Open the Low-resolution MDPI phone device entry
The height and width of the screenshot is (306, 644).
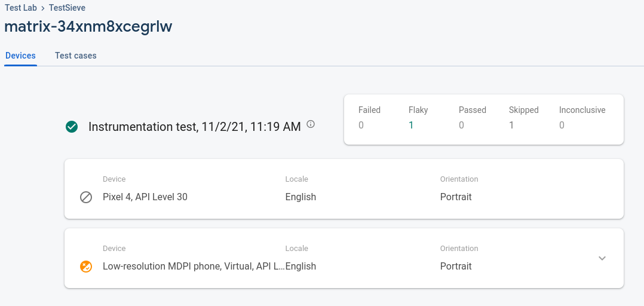[x=194, y=267]
